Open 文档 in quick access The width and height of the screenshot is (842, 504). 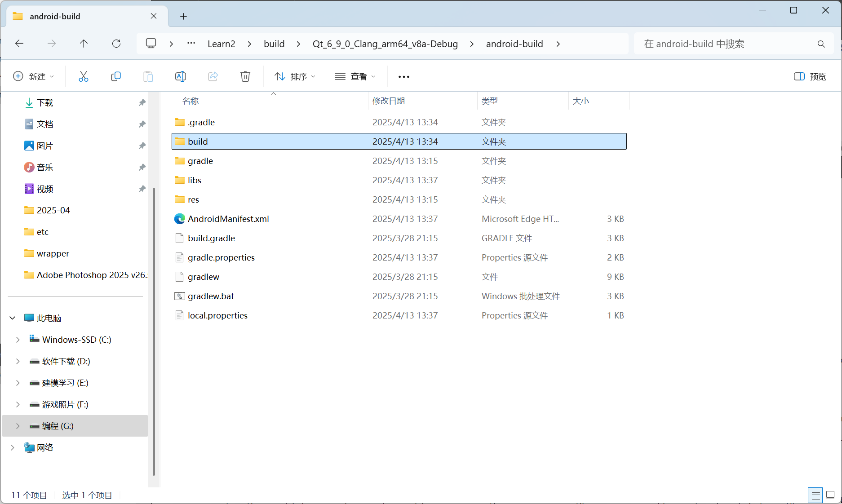pos(45,124)
